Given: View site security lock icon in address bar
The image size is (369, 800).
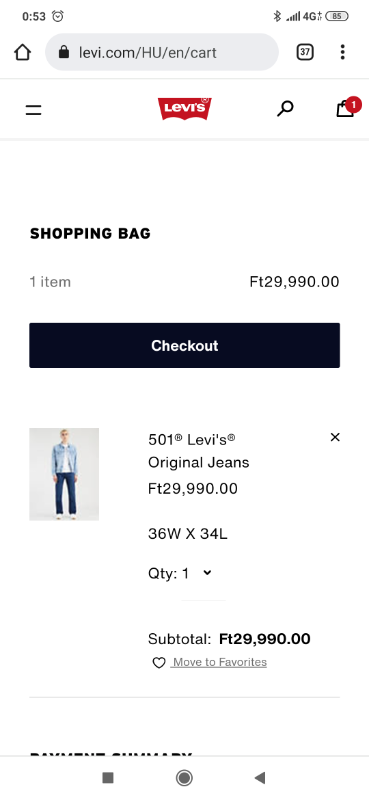Looking at the screenshot, I should click(x=64, y=52).
